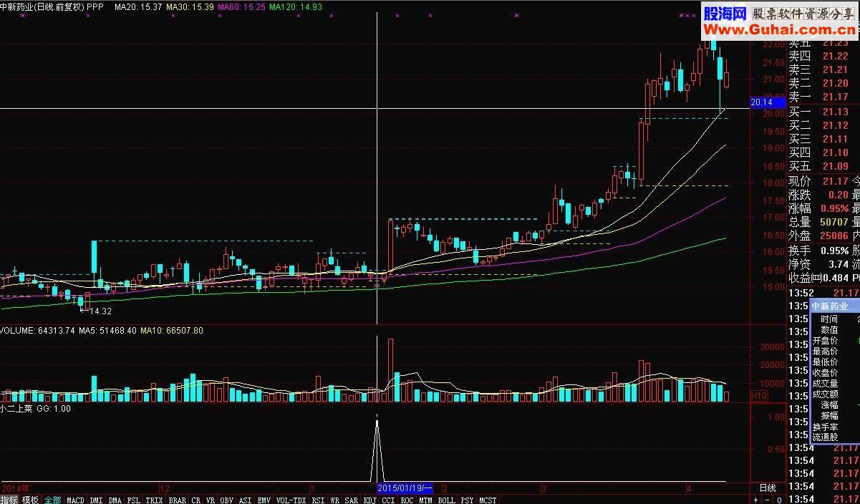Switch indicator to RSI
The width and height of the screenshot is (860, 504).
tap(319, 500)
